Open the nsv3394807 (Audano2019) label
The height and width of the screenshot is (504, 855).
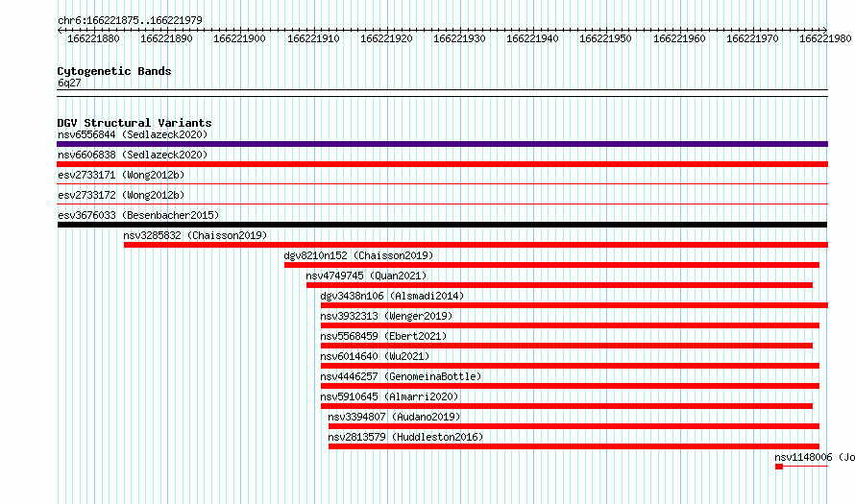(x=394, y=417)
